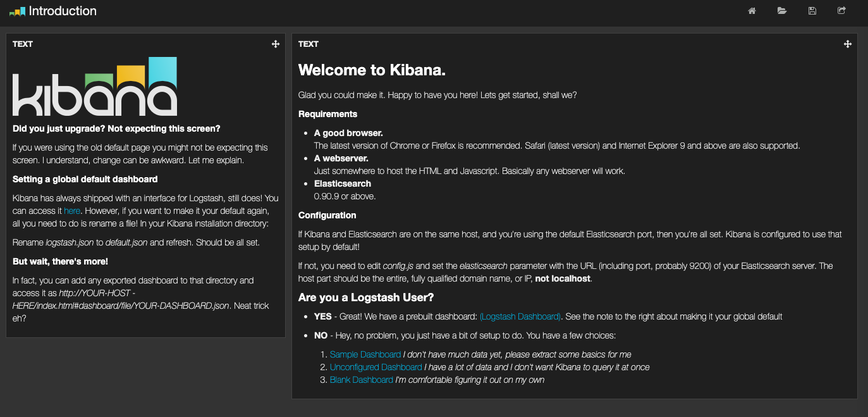
Task: Go to the home dashboard icon
Action: click(752, 11)
